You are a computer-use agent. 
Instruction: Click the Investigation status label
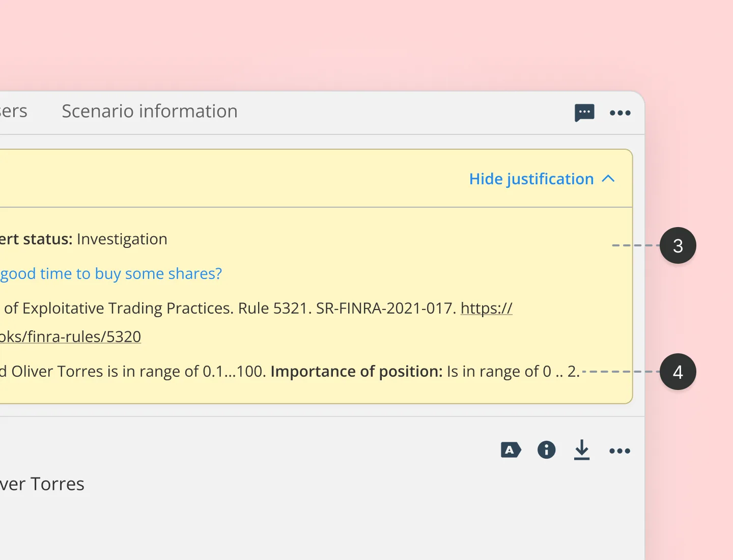point(122,239)
